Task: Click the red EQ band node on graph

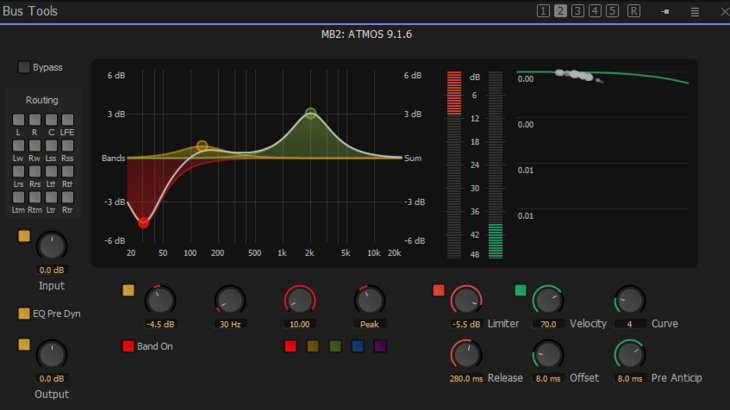Action: coord(144,222)
